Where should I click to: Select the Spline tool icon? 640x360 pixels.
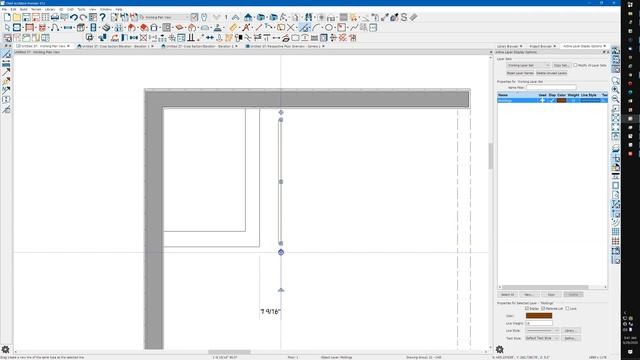[354, 28]
